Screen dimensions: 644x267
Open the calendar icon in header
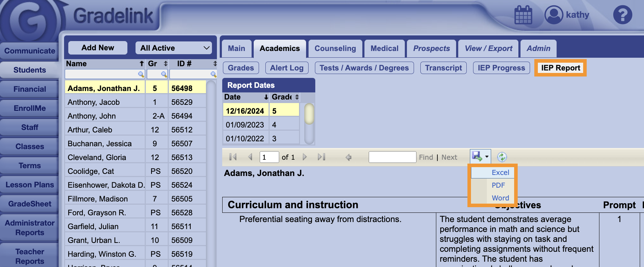[523, 15]
